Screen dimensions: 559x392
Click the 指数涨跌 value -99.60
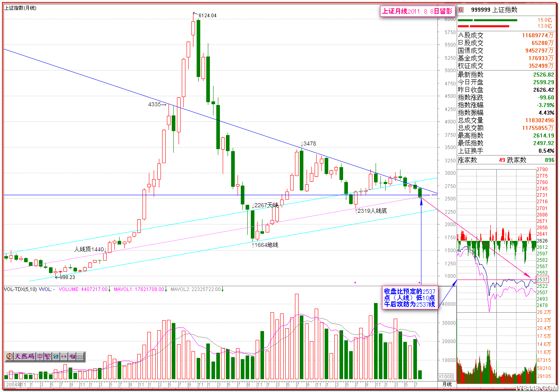click(546, 97)
